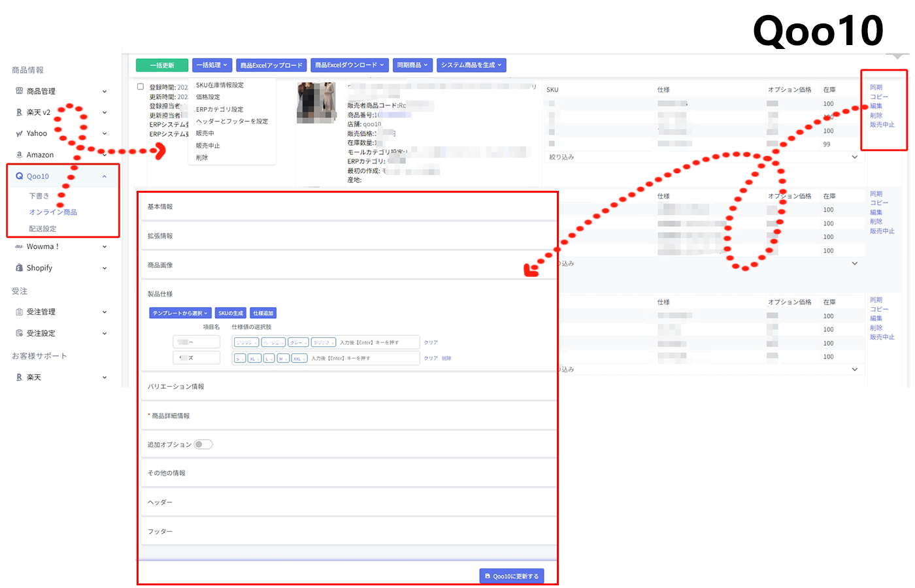The image size is (915, 588).
Task: Expand the Amazon sidebar chevron
Action: (x=105, y=155)
